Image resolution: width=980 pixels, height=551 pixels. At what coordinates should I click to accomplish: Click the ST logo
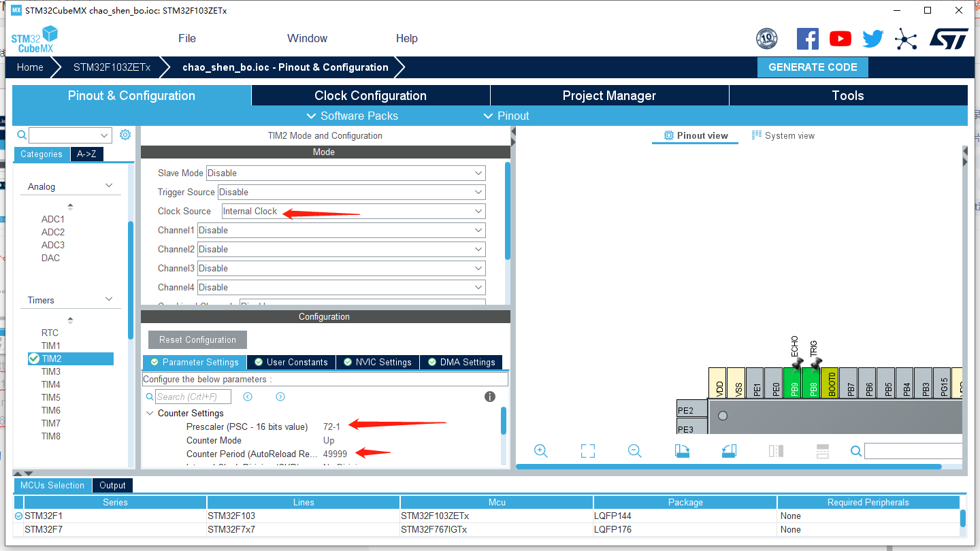coord(949,39)
